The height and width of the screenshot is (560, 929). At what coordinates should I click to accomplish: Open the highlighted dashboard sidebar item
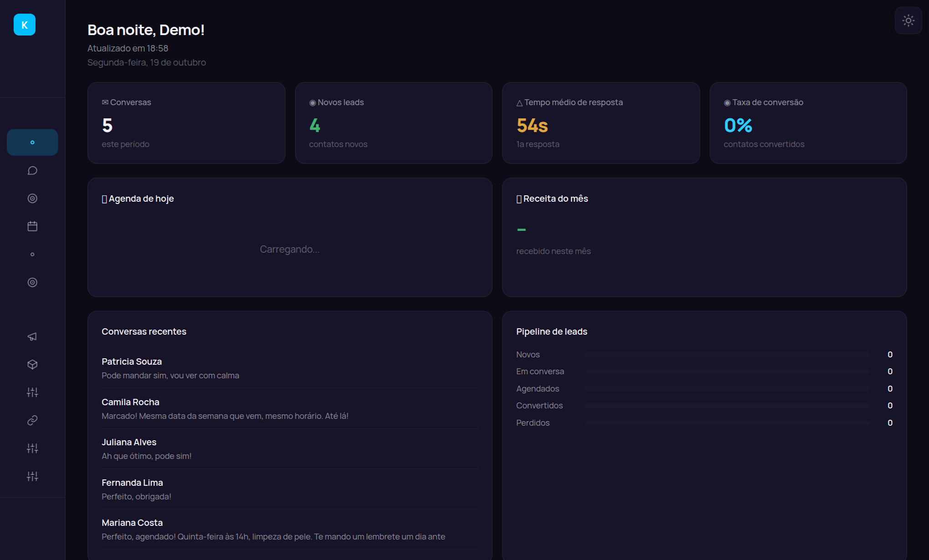tap(32, 143)
